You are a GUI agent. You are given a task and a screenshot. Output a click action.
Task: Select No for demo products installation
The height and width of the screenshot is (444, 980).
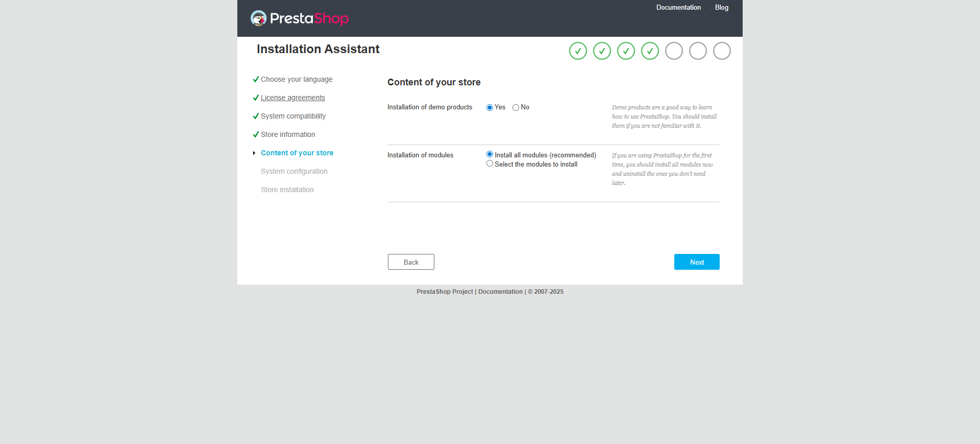[x=516, y=107]
